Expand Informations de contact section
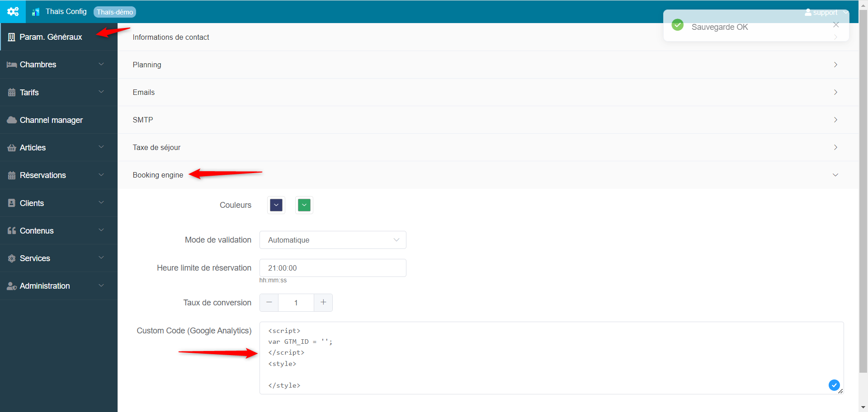 488,37
